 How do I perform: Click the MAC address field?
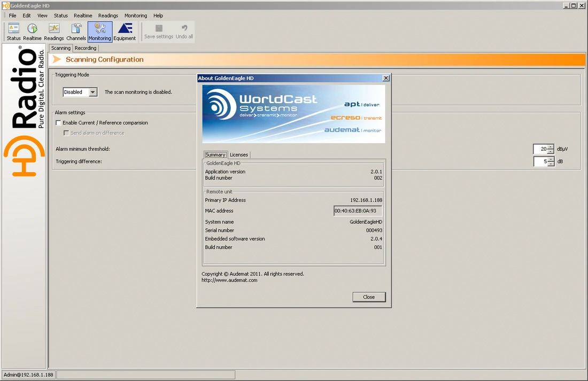click(358, 211)
